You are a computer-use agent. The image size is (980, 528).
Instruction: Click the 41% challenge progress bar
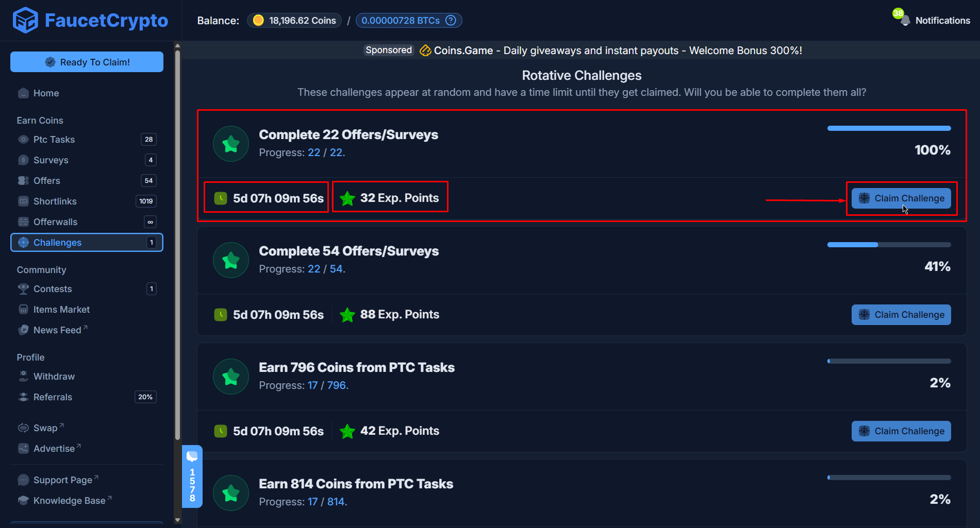tap(889, 245)
